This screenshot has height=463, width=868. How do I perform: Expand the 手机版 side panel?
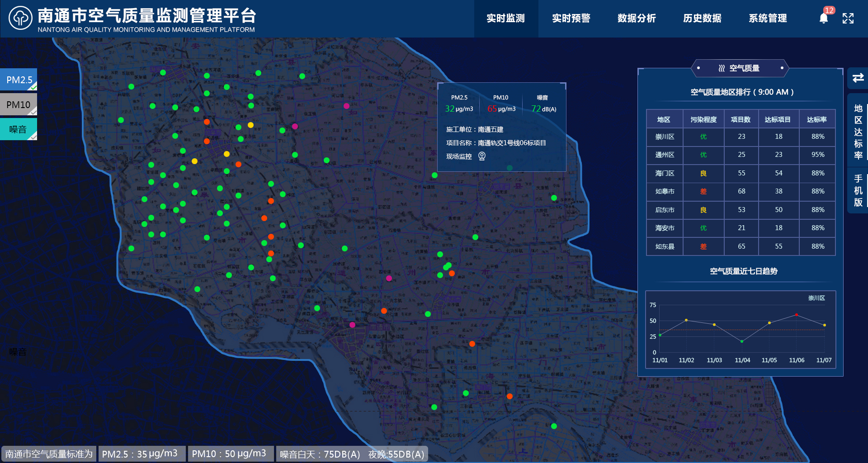click(x=858, y=190)
